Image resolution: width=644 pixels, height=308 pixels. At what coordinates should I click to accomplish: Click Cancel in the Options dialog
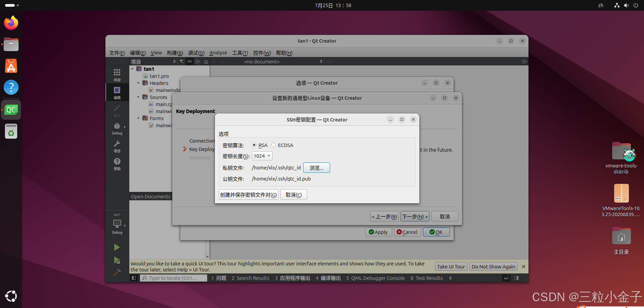[407, 232]
